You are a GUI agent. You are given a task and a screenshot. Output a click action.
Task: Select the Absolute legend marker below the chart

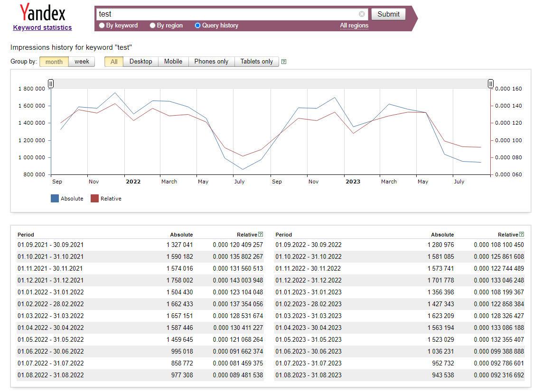coord(54,198)
